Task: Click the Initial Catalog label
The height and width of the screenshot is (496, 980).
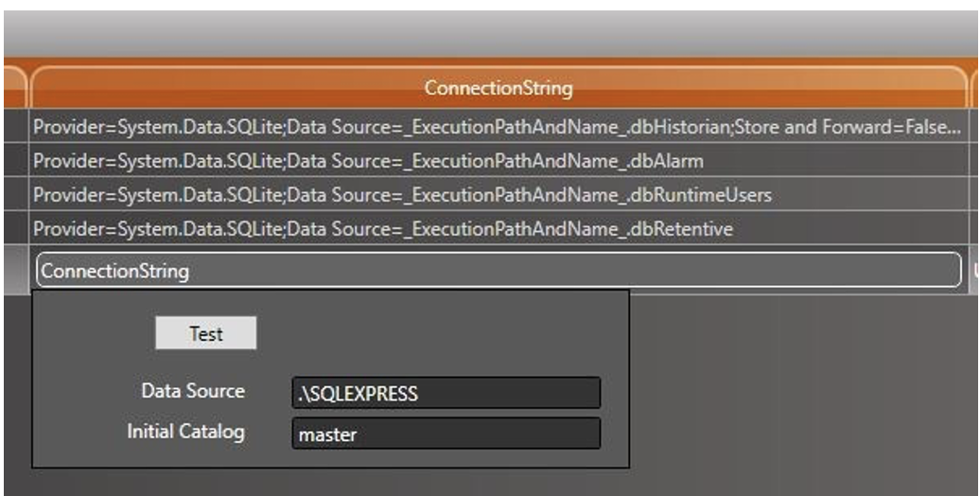Action: pos(185,432)
